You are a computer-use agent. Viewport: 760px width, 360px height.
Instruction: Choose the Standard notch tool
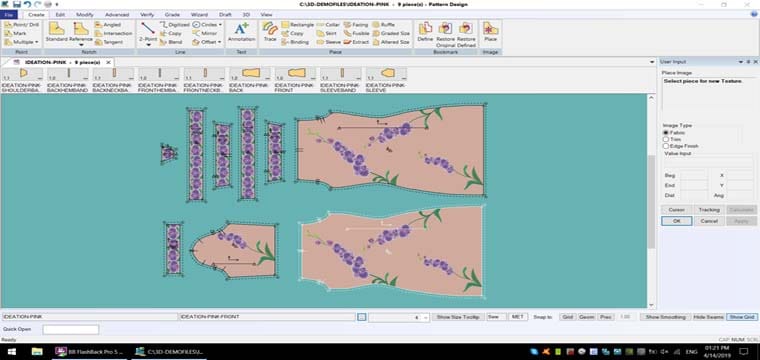(x=56, y=32)
